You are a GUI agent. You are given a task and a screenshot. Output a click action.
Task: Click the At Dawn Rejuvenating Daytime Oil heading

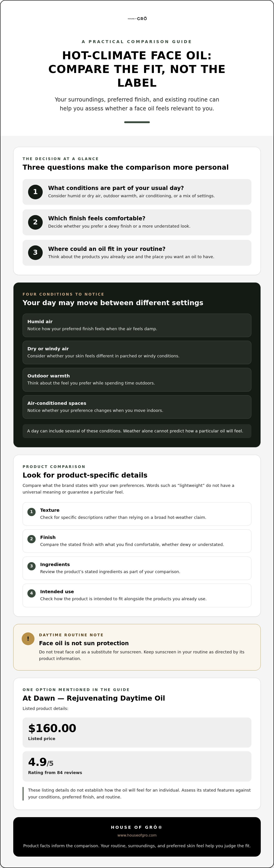94,698
